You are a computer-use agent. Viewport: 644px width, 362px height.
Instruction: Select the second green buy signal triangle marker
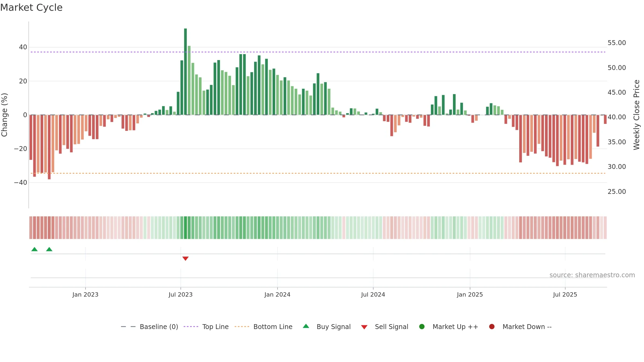(x=49, y=249)
